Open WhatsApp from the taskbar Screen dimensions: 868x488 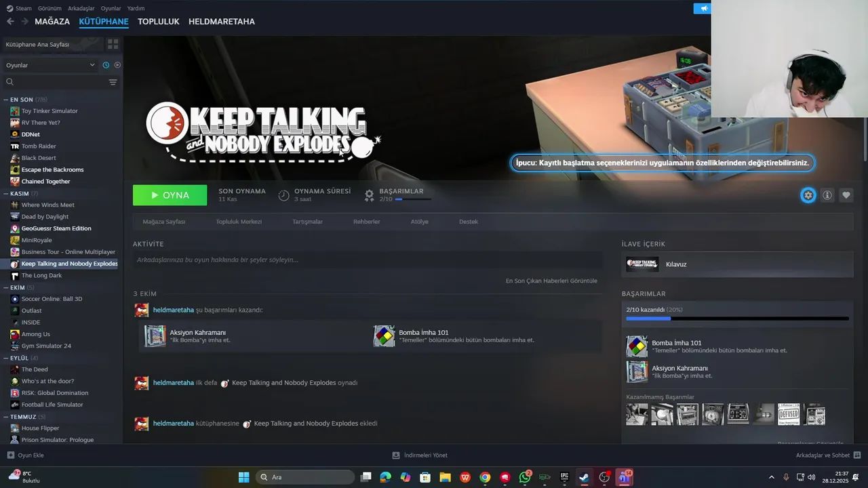[x=525, y=477]
